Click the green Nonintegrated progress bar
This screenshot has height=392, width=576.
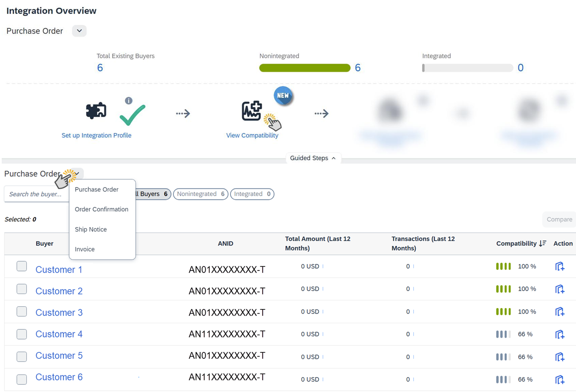point(305,68)
